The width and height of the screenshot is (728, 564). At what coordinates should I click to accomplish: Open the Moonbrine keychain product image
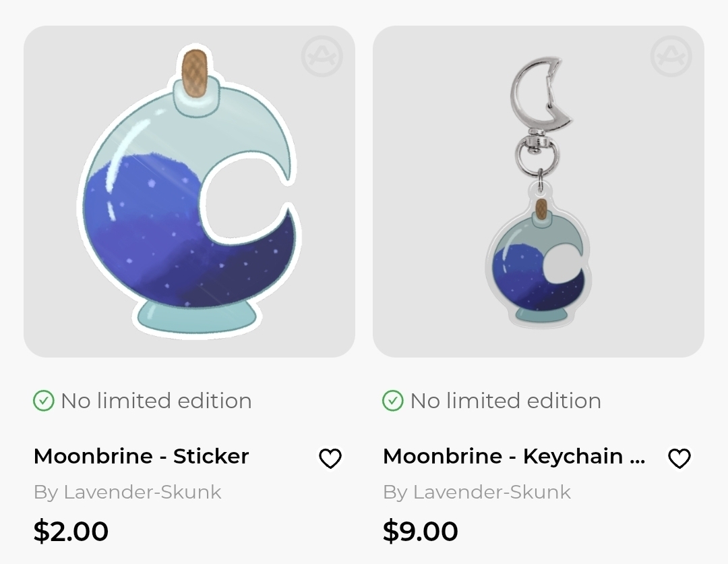coord(539,192)
